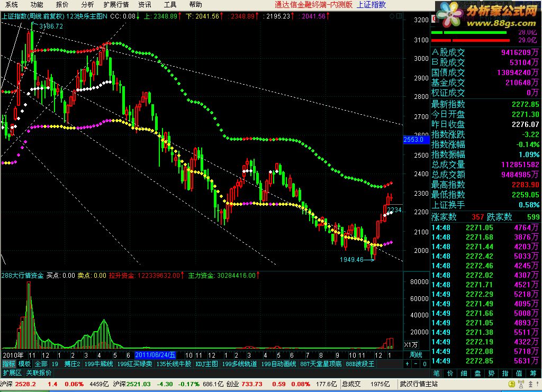Image resolution: width=542 pixels, height=392 pixels.
Task: Click the 昨日收盘 value 2276.07
Action: [526, 124]
